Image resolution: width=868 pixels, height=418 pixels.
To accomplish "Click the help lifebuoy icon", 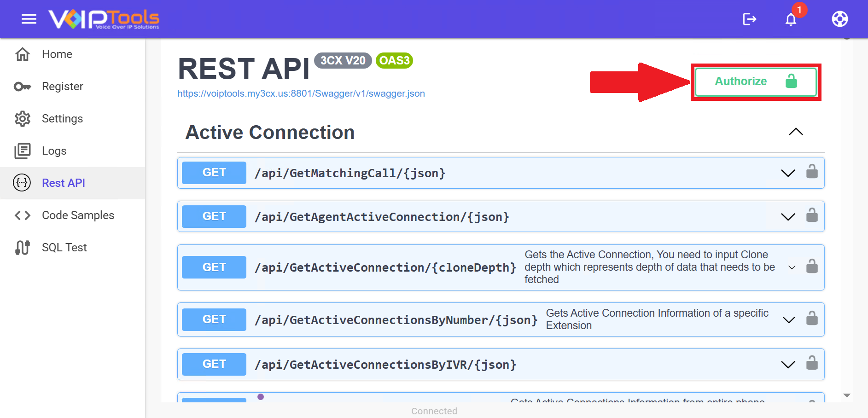I will 839,19.
